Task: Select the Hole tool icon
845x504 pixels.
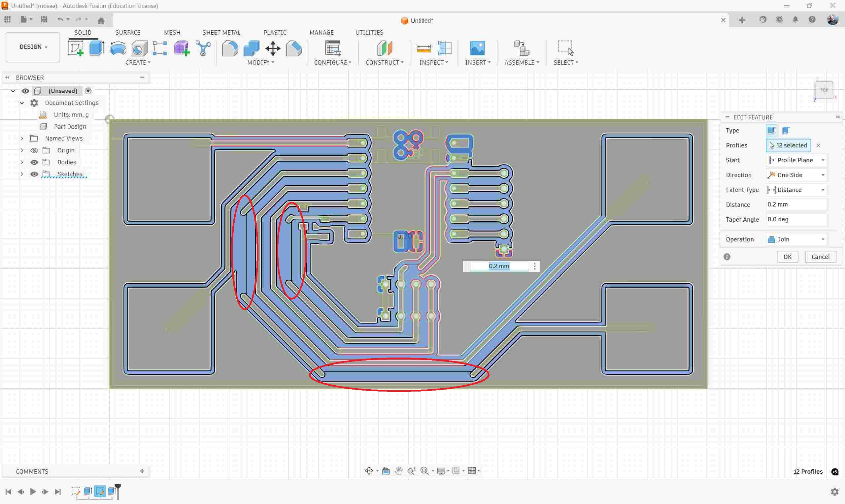Action: click(x=139, y=48)
